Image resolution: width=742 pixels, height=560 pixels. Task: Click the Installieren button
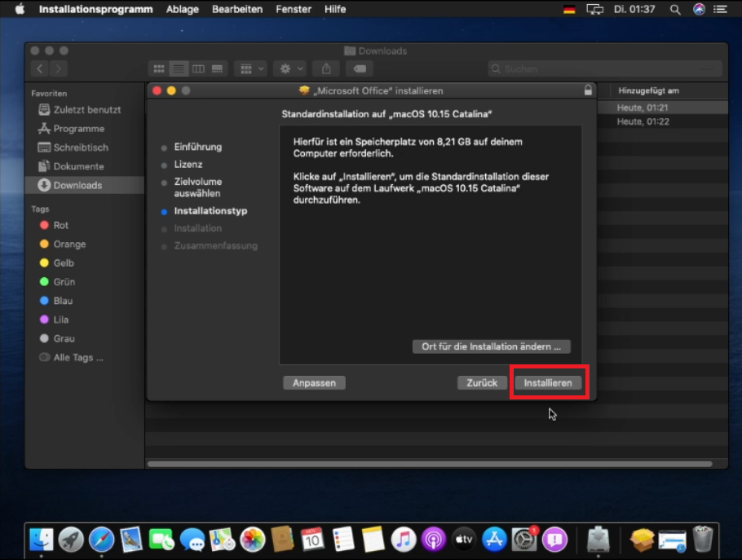(548, 382)
